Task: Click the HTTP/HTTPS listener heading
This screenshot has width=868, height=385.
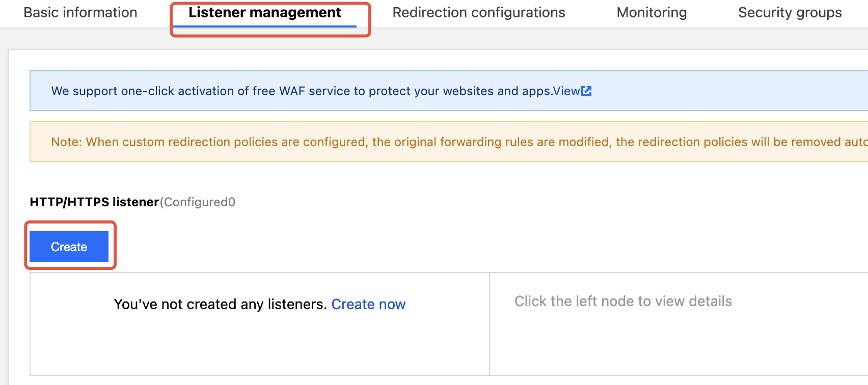Action: 94,202
